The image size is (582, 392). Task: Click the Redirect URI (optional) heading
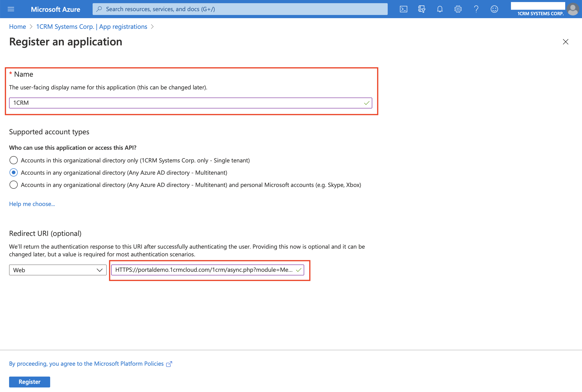pos(45,233)
